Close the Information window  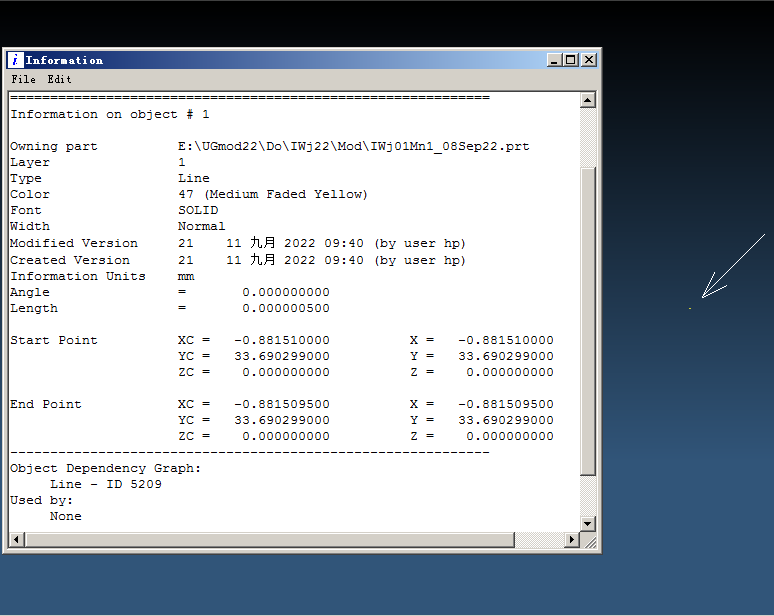(589, 60)
